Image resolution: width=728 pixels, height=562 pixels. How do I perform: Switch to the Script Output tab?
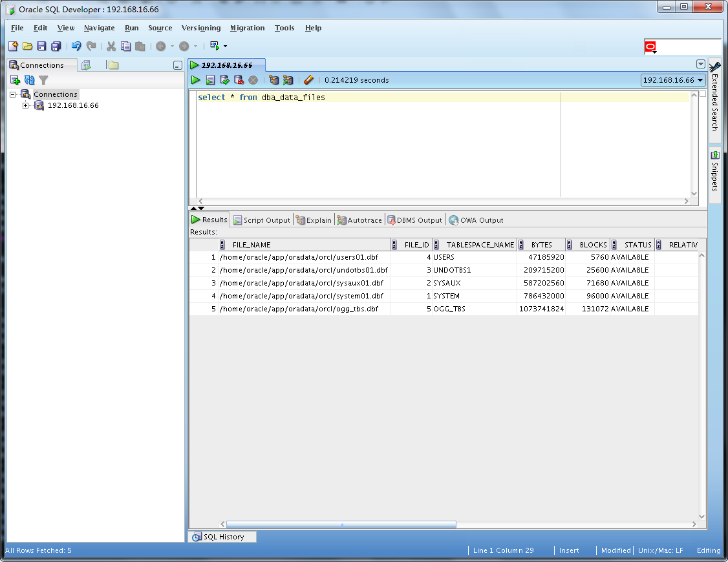(x=262, y=220)
